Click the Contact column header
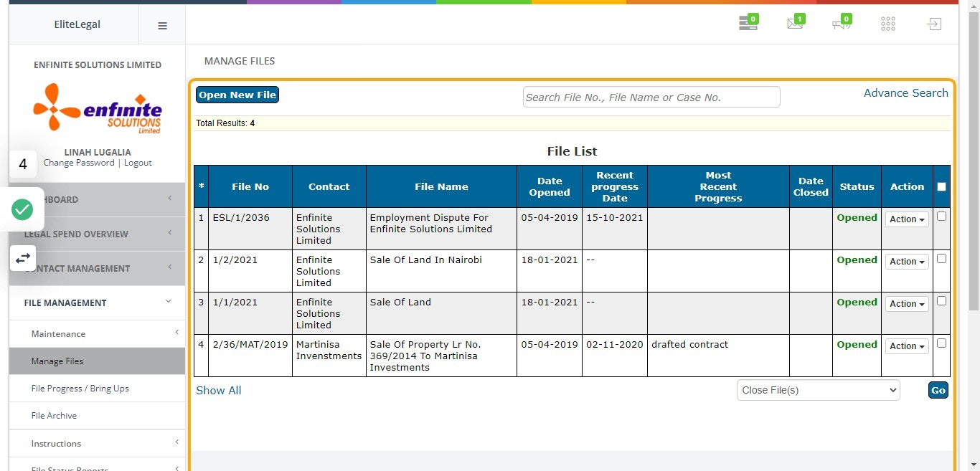The height and width of the screenshot is (471, 980). coord(329,186)
